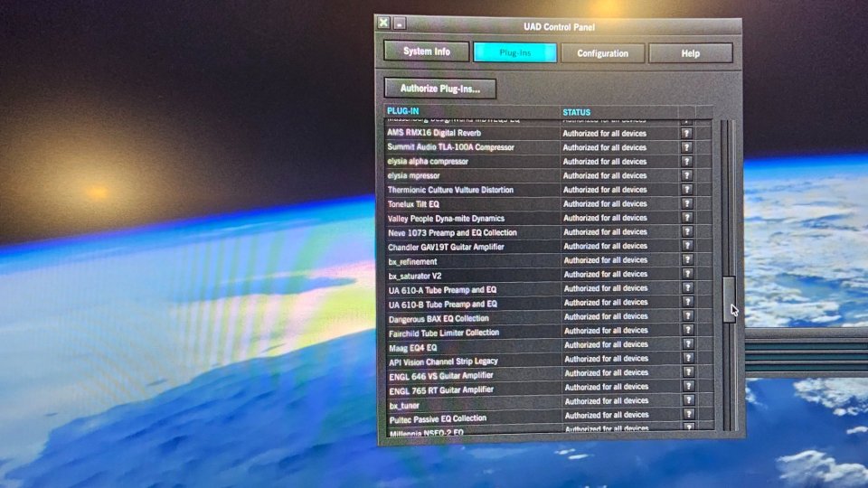Screen dimensions: 868x488
Task: Open help for ENGL 765 RT Amplifier
Action: coord(689,386)
